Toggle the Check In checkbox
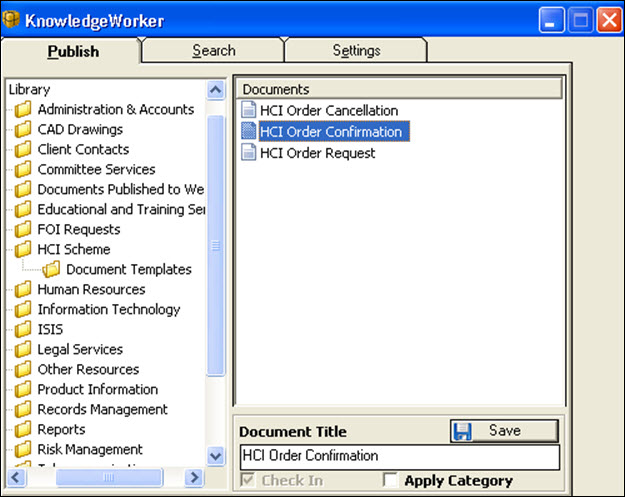The image size is (625, 497). click(x=248, y=480)
